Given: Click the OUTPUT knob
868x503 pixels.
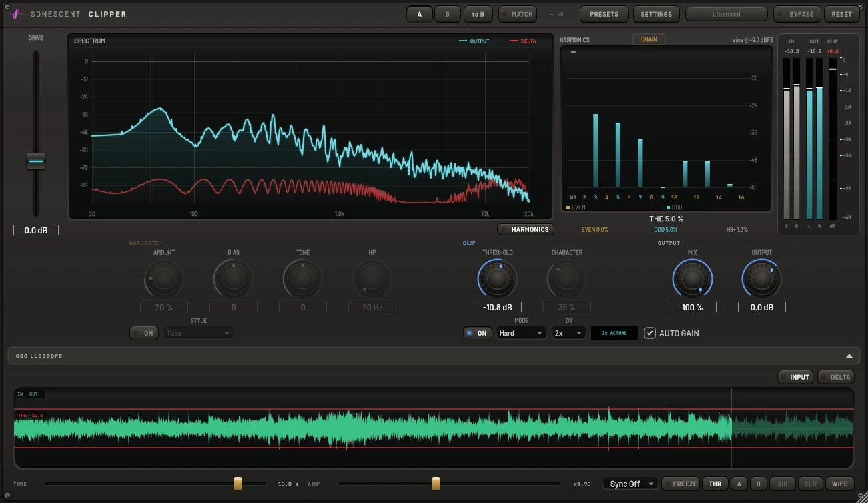Looking at the screenshot, I should pos(762,278).
